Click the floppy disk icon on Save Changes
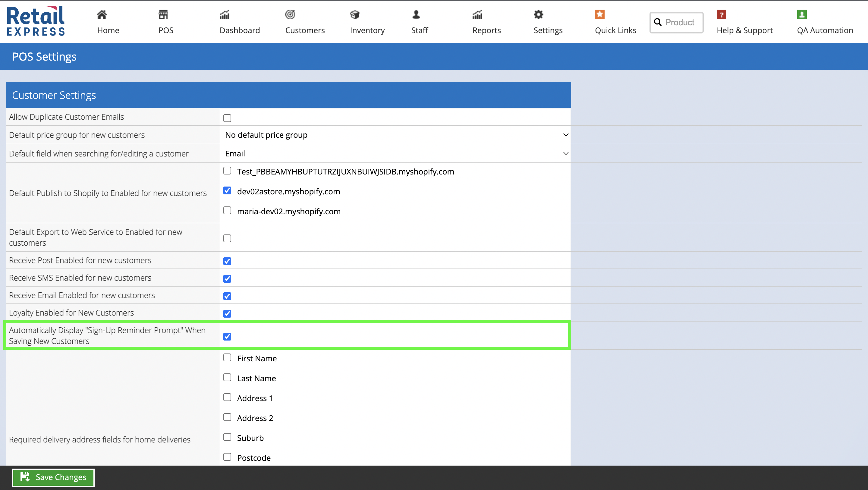Viewport: 868px width, 490px height. pos(25,477)
